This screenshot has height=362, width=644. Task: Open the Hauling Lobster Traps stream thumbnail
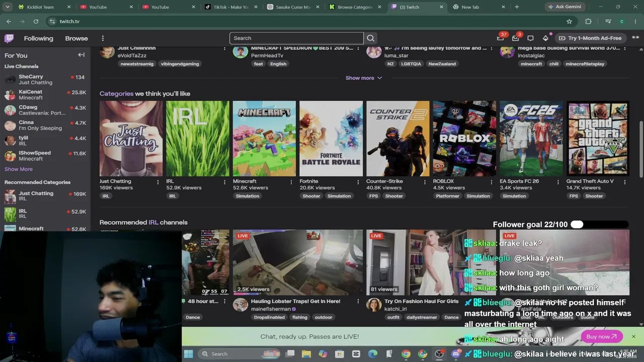point(298,262)
